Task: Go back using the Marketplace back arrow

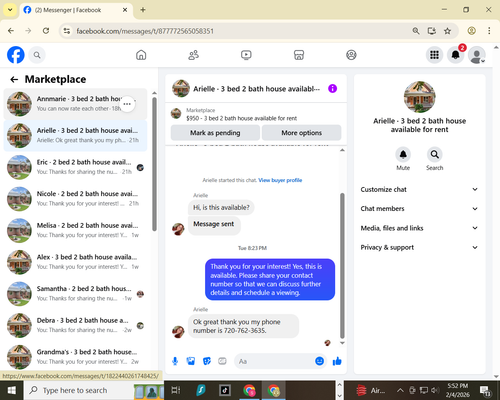Action: click(x=14, y=79)
